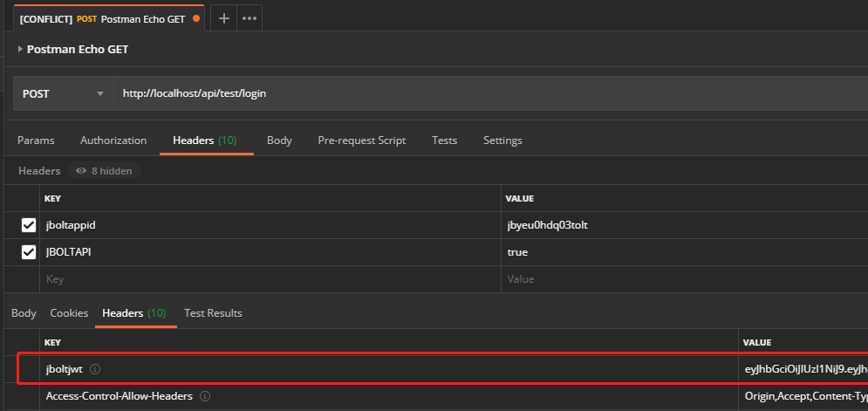Screen dimensions: 868x411
Task: Open the request Settings tab
Action: (502, 140)
